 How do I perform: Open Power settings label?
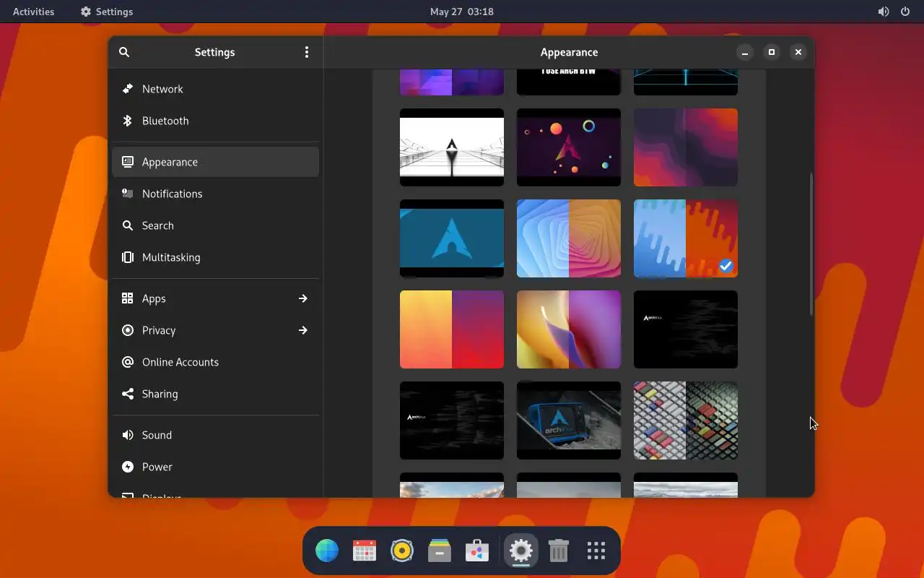157,467
